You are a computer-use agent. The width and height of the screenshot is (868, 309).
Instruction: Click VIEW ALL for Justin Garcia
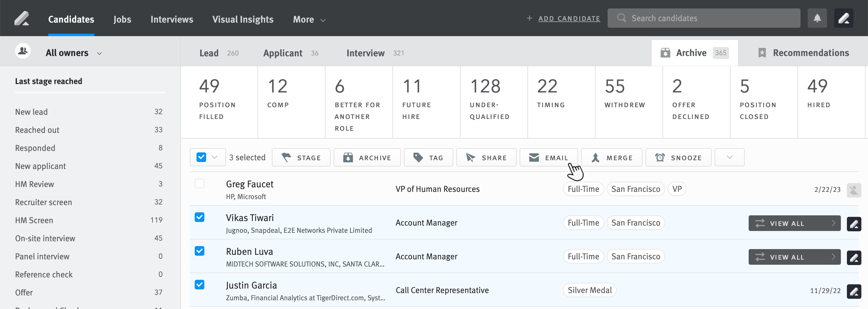coord(794,290)
